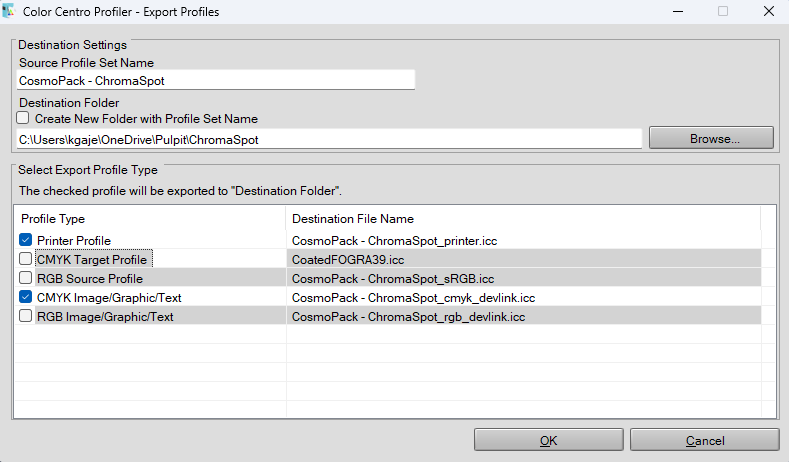The image size is (789, 462).
Task: Select the ChromaSpot_printer.icc file name cell
Action: (523, 241)
